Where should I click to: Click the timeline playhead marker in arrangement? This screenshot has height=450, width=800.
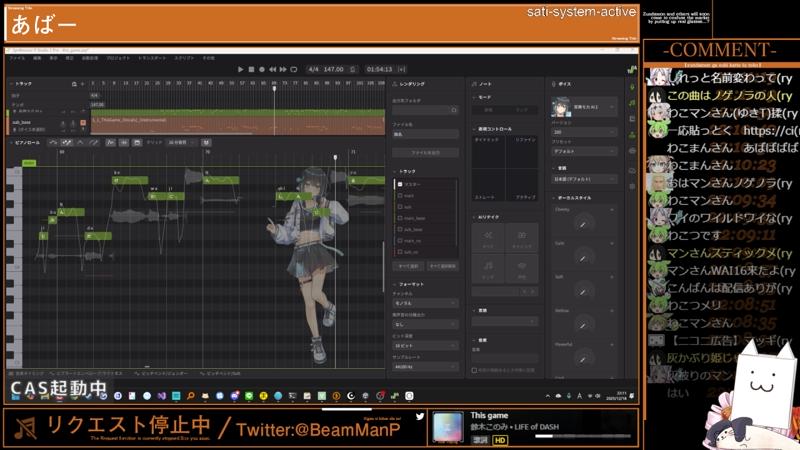click(274, 89)
